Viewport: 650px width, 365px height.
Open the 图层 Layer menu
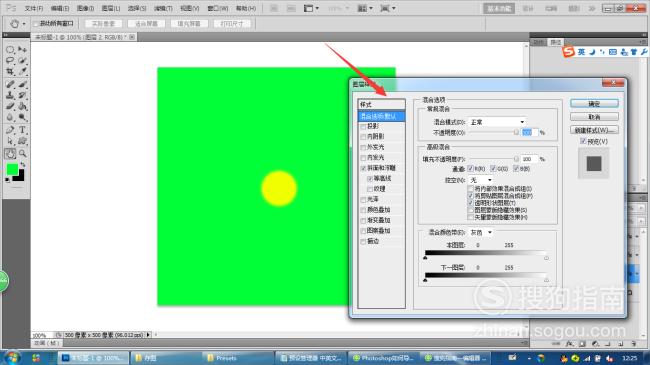point(111,8)
